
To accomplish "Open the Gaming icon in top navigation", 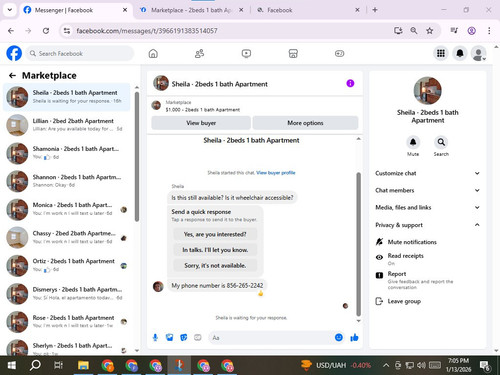I will coord(339,53).
